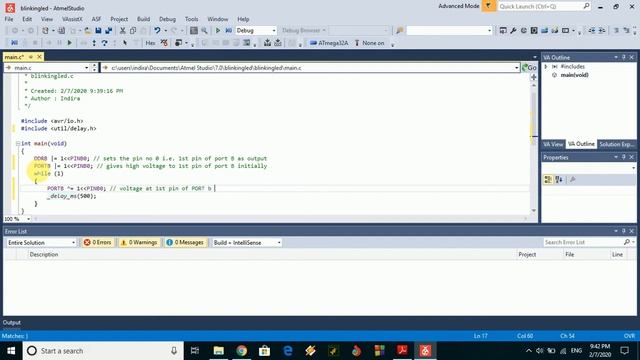
Task: Toggle Hex display button
Action: point(150,43)
